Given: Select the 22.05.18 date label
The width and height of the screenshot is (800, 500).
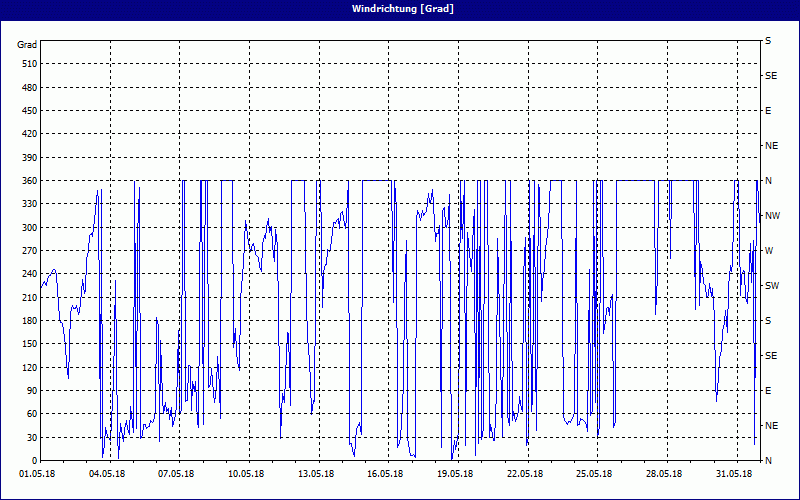Looking at the screenshot, I should [525, 474].
